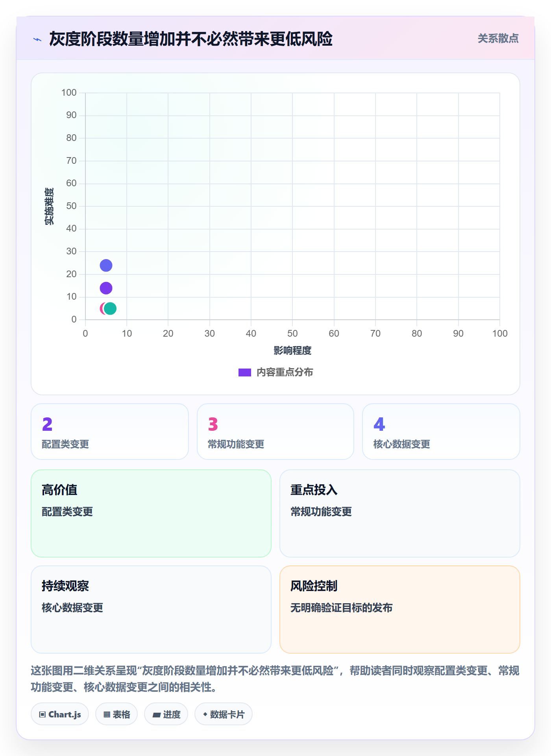Click the purple legend swatch for 内容重点分布
551x756 pixels.
click(245, 372)
